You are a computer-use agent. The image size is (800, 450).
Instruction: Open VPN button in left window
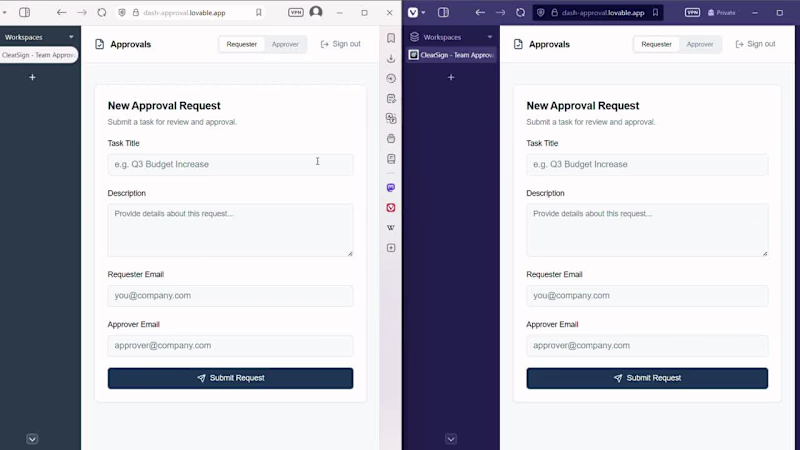click(295, 12)
